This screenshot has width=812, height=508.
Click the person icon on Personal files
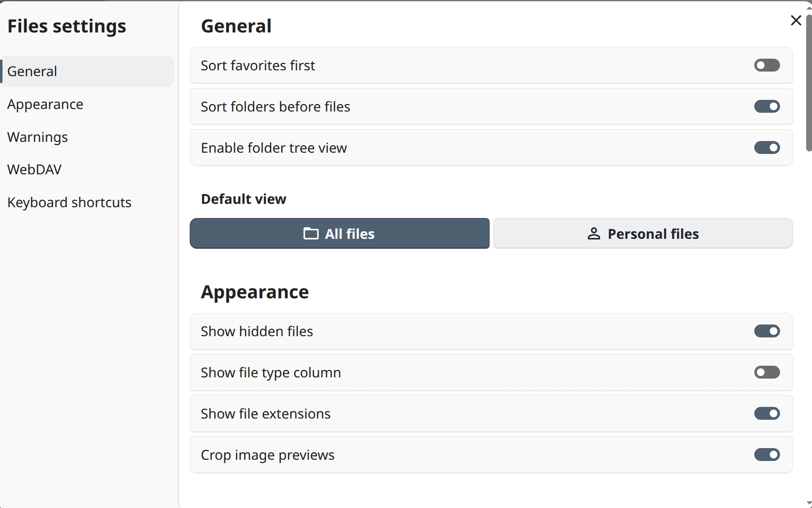594,234
